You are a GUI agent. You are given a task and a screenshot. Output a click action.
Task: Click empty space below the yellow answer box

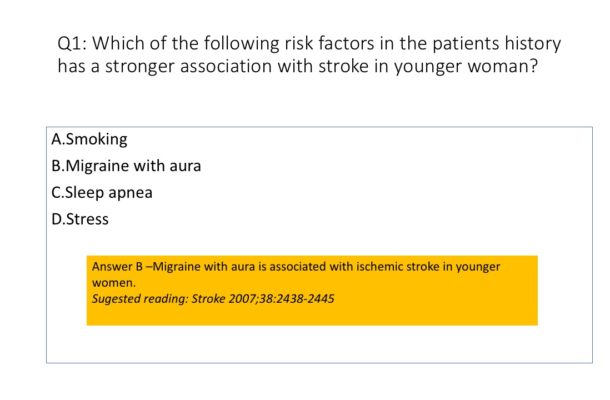point(311,344)
